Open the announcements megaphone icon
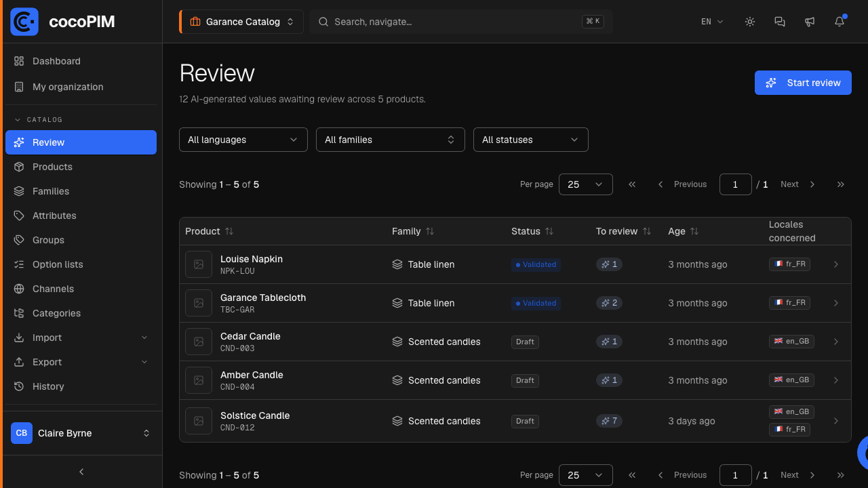 810,22
